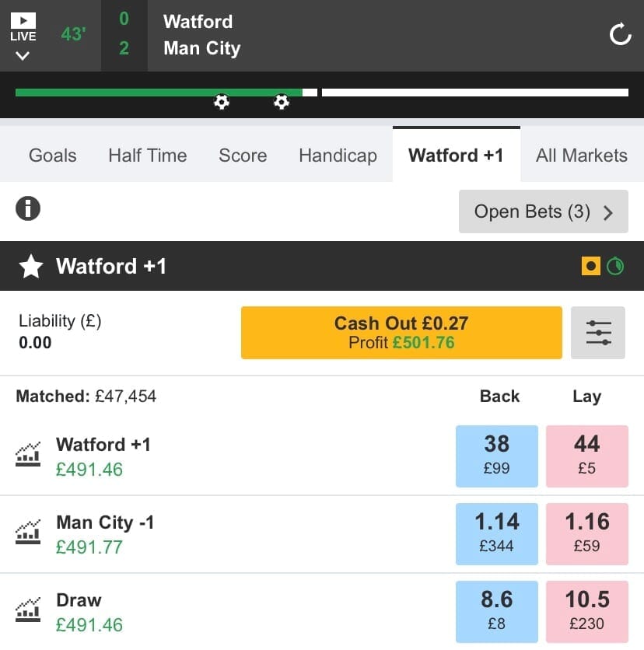Click the green in-play clock icon
Screen dimensions: 644x650
(x=615, y=266)
